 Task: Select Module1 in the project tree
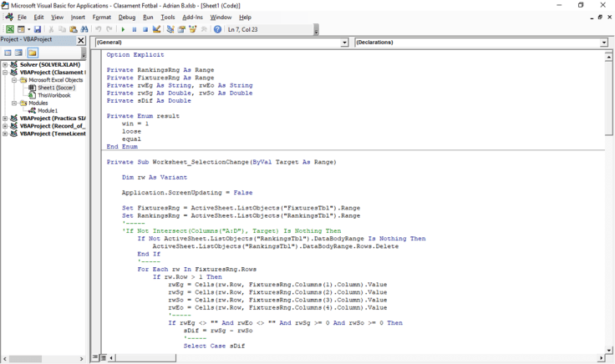(x=47, y=110)
